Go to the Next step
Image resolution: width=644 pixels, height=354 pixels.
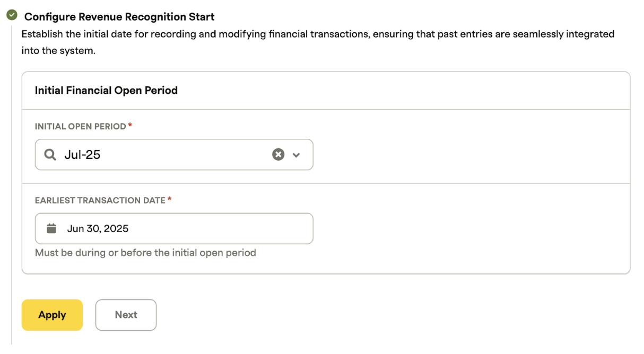(x=126, y=315)
